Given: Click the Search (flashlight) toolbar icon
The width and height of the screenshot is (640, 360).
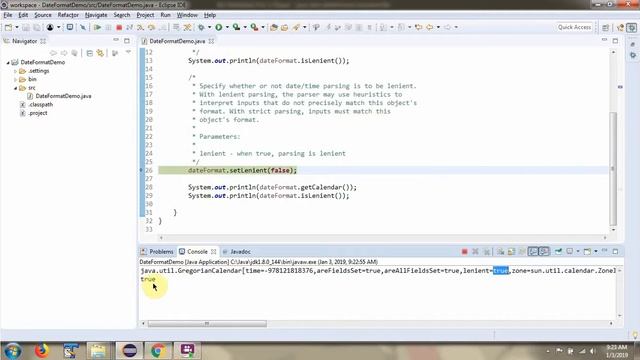Looking at the screenshot, I should pos(296,27).
